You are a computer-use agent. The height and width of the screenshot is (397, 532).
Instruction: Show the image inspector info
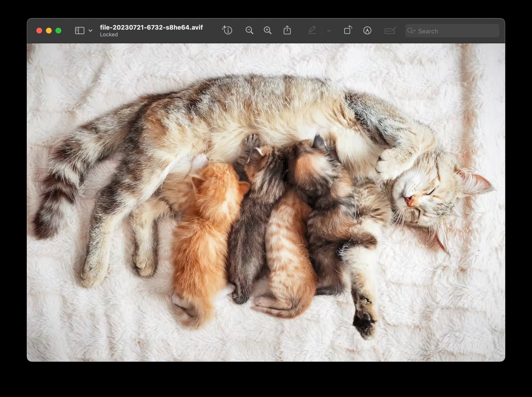227,30
